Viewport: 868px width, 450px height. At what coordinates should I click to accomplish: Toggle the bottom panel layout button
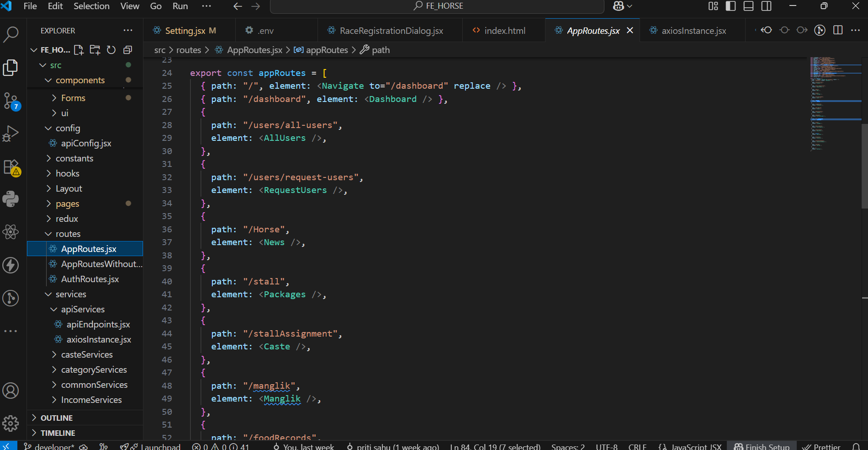pos(748,6)
